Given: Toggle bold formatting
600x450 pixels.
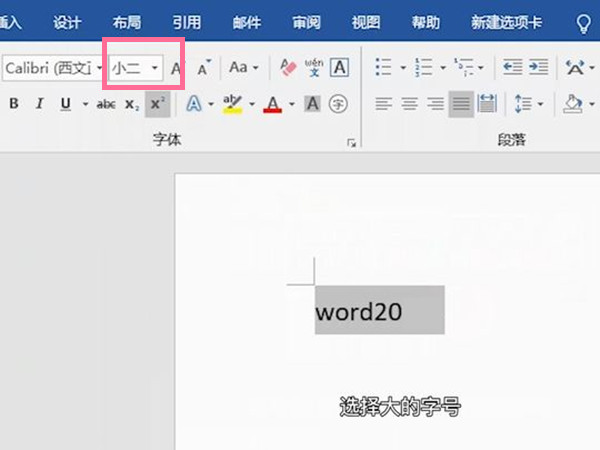Looking at the screenshot, I should coord(14,104).
